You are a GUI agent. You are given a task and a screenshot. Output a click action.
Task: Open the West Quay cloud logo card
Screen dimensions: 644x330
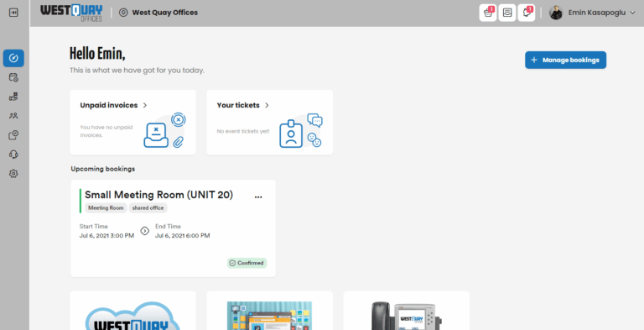133,311
